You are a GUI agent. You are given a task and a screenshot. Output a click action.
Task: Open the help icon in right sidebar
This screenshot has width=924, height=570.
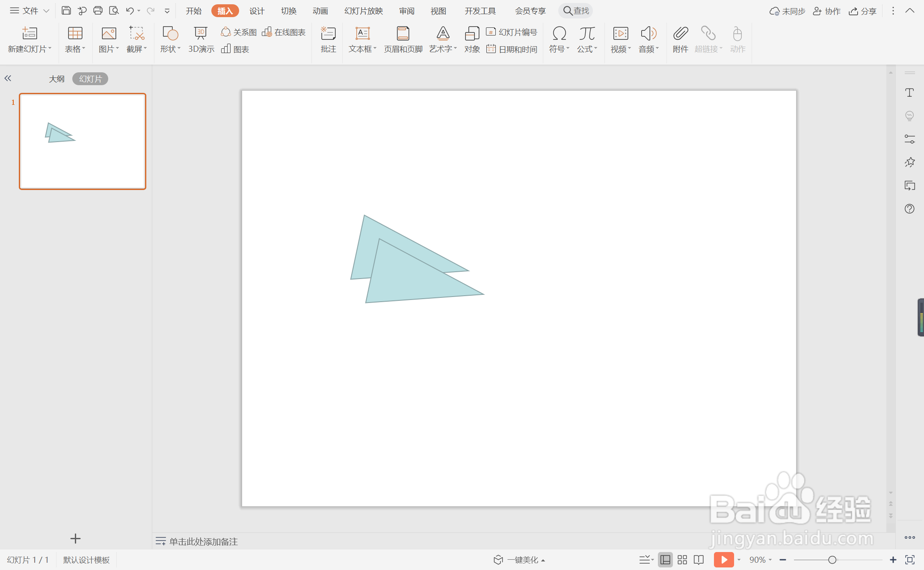click(909, 209)
